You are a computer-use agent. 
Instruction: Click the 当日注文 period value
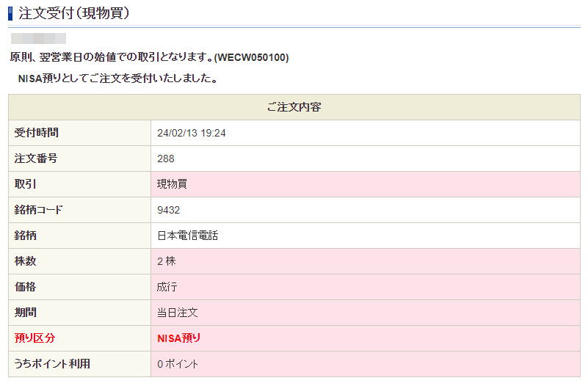pyautogui.click(x=178, y=313)
